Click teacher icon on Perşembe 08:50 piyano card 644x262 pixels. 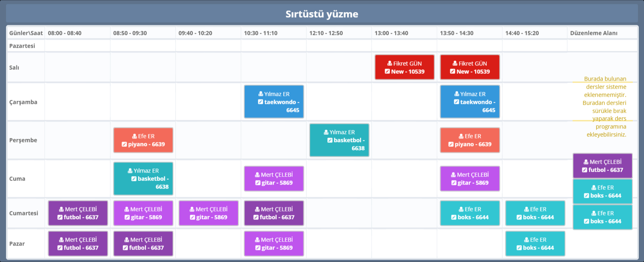click(x=134, y=136)
